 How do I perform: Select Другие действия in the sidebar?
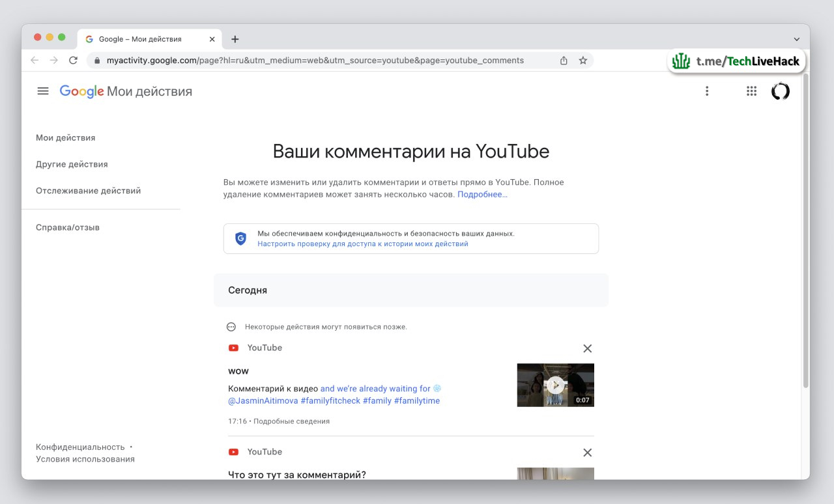[72, 164]
